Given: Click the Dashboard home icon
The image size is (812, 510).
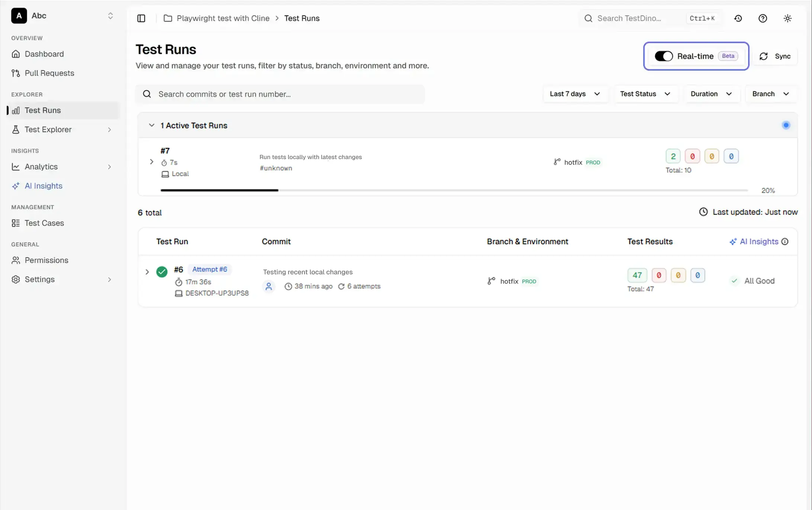Looking at the screenshot, I should [16, 54].
